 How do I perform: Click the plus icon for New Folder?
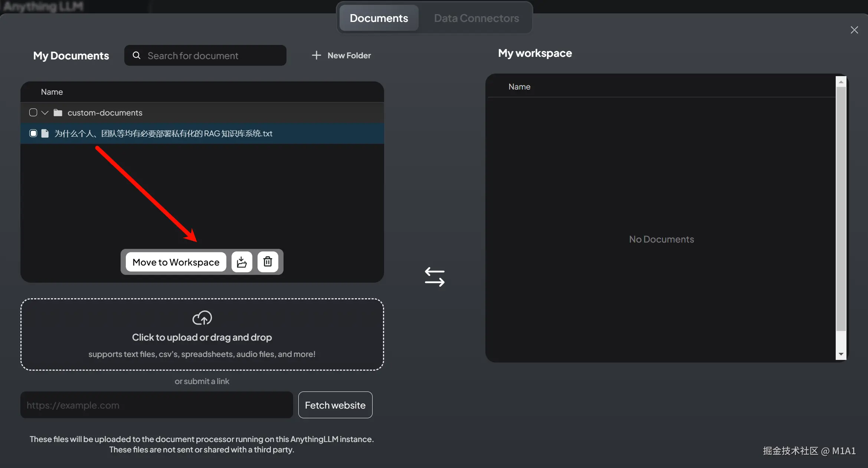(x=316, y=55)
